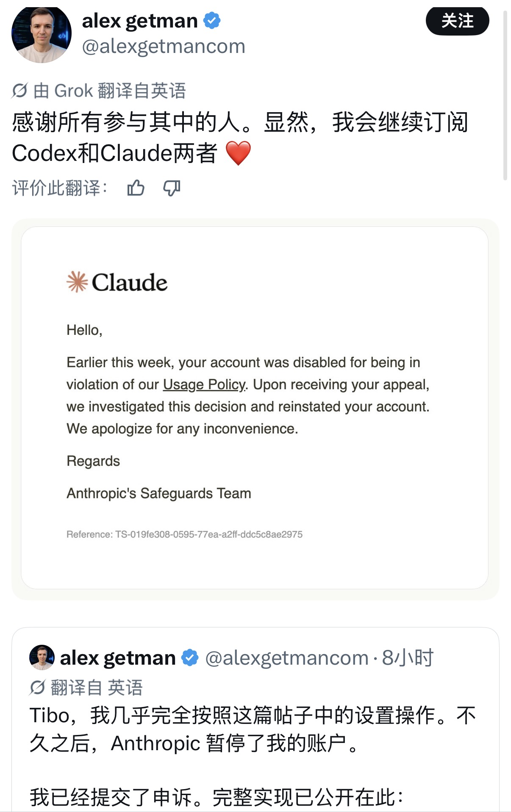Open the Claude email screenshot image
Screen dimensions: 511x812
255,408
